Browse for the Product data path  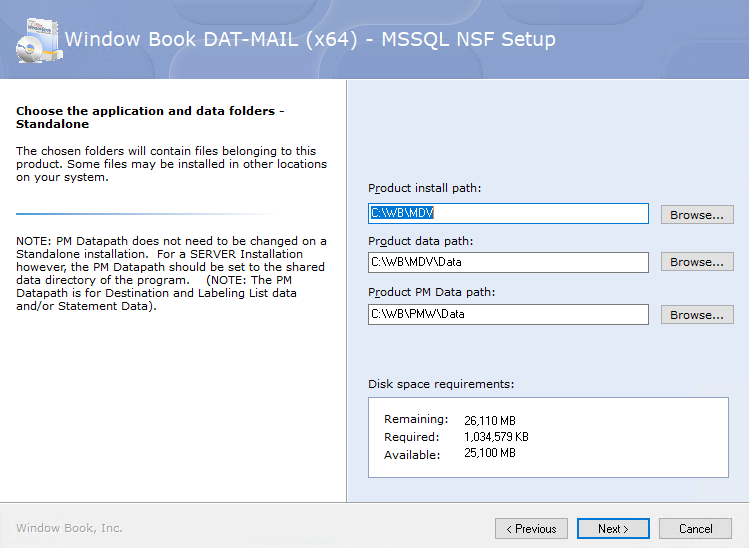point(697,262)
